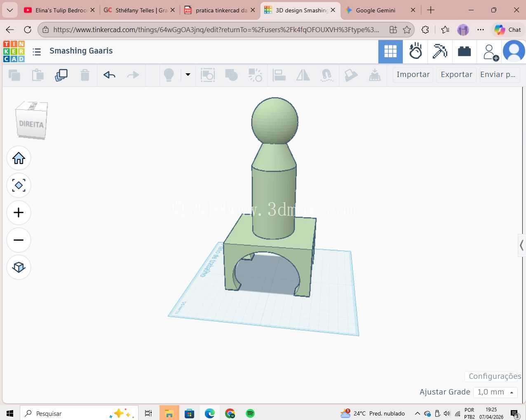Go to home view
Viewport: 526px width, 420px height.
[x=19, y=158]
